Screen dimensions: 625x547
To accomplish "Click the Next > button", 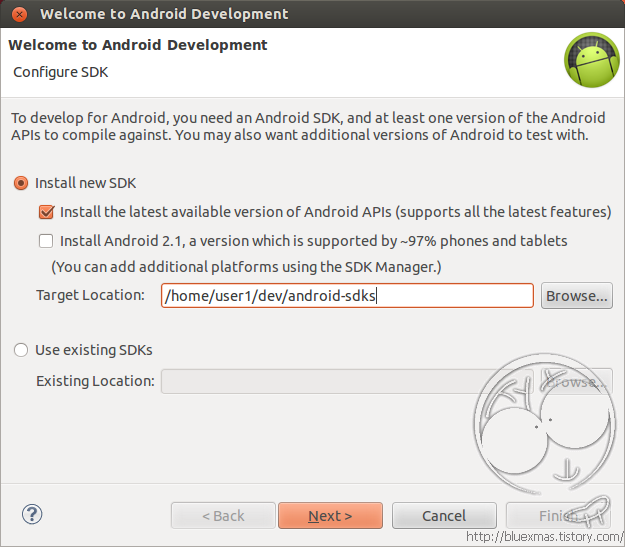I will 330,516.
